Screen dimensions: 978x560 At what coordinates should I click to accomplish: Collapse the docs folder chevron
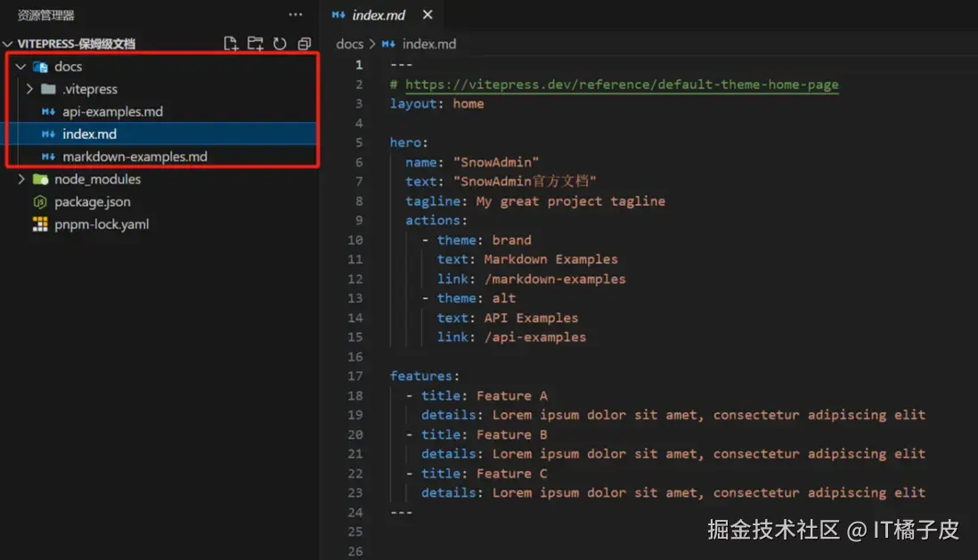[20, 66]
